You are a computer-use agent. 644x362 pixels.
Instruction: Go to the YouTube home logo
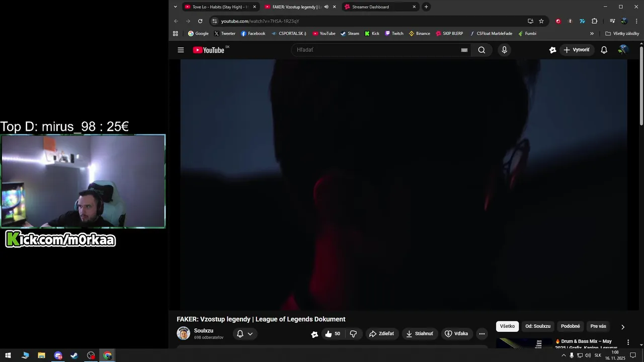[x=208, y=50]
